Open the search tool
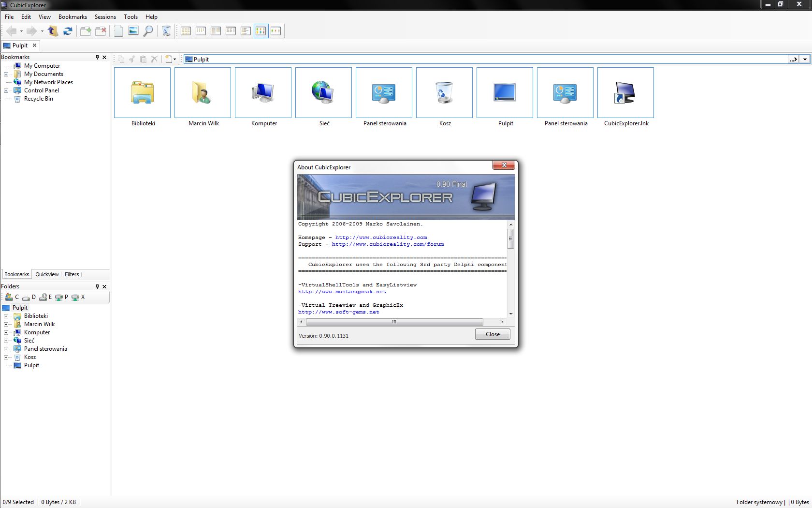 (148, 31)
